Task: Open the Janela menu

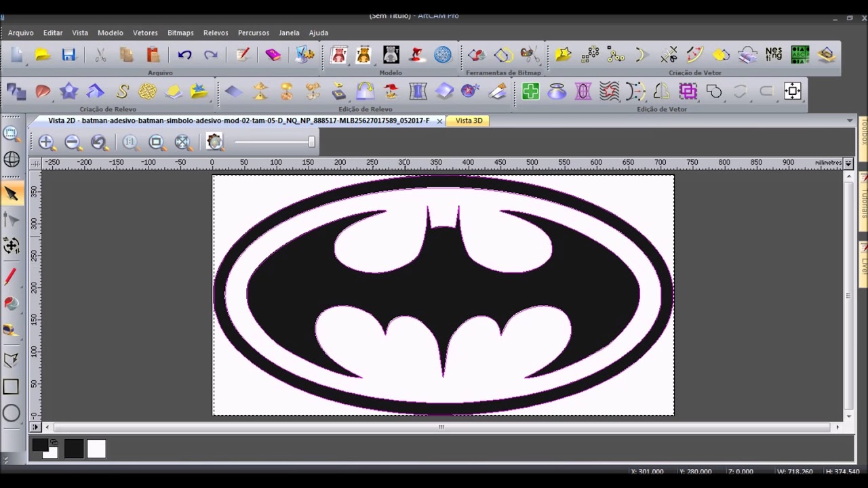Action: pyautogui.click(x=289, y=33)
